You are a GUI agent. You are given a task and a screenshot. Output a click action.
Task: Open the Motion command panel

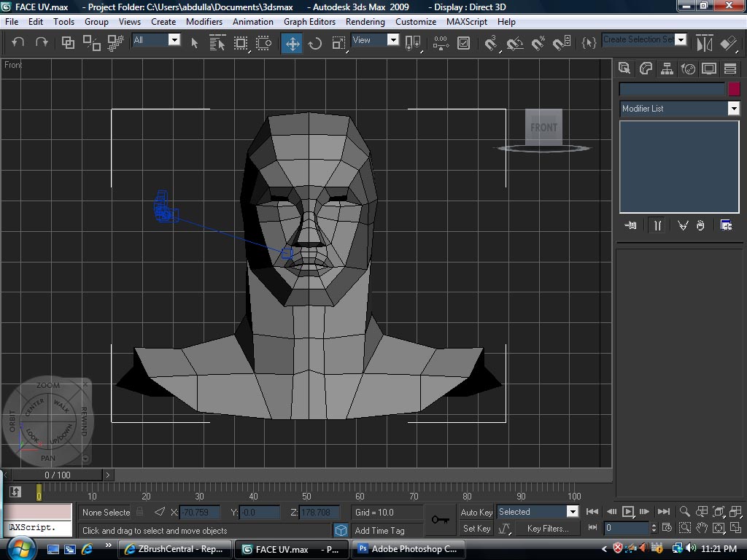point(688,69)
